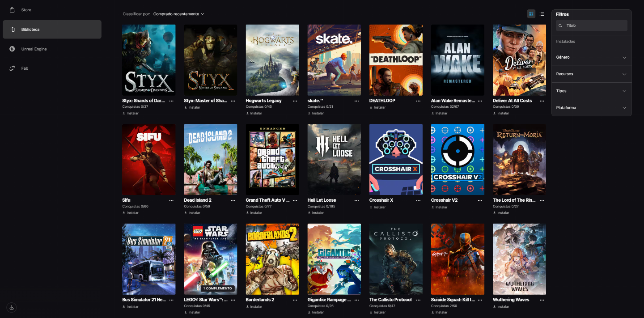The width and height of the screenshot is (644, 318).
Task: Click Instalar under Hogwarts Legacy
Action: pyautogui.click(x=254, y=113)
